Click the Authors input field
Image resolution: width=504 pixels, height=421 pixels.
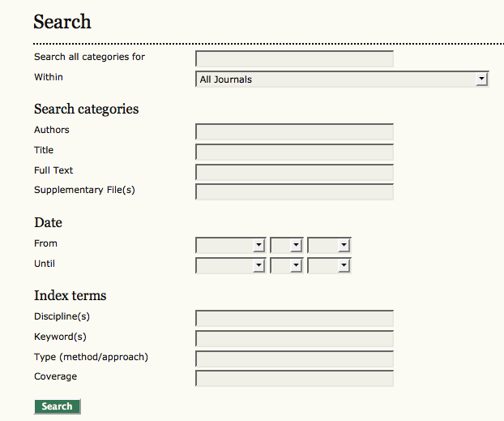coord(294,131)
